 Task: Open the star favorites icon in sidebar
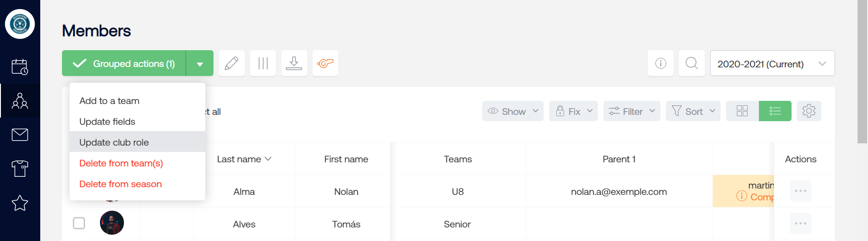tap(20, 203)
